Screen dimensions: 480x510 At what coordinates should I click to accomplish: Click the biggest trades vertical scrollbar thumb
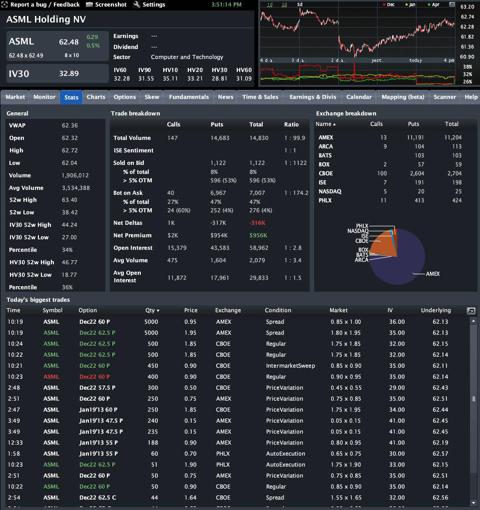pos(473,399)
